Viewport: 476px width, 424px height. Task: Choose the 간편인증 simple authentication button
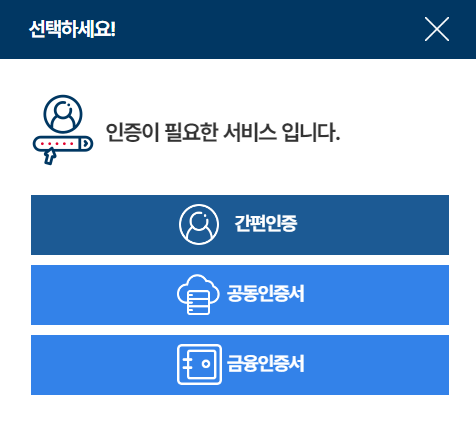[x=240, y=225]
